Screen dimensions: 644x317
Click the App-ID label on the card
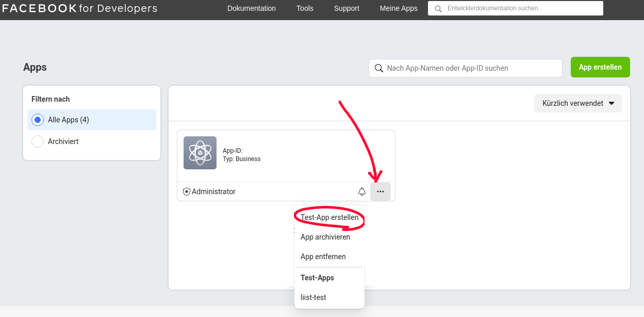pos(233,151)
